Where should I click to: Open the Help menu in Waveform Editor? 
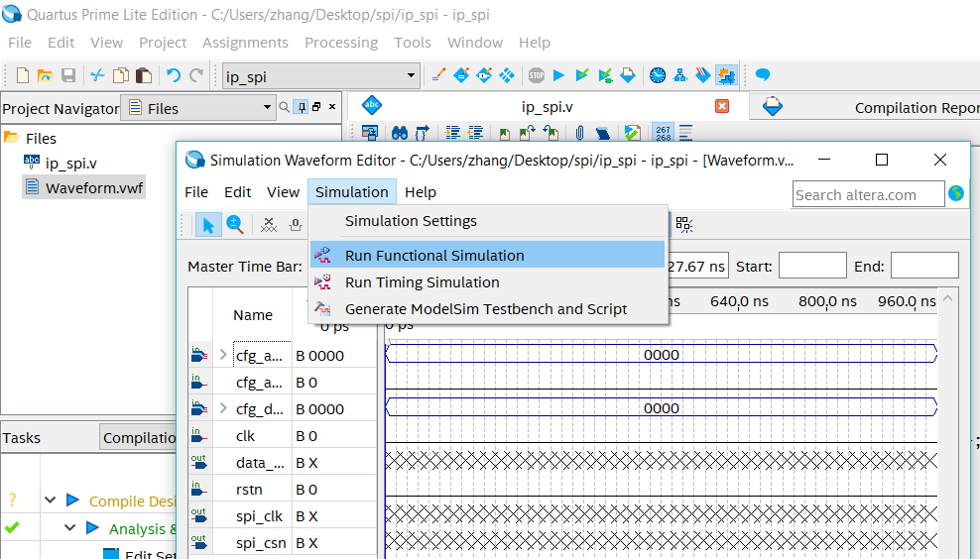pos(421,192)
